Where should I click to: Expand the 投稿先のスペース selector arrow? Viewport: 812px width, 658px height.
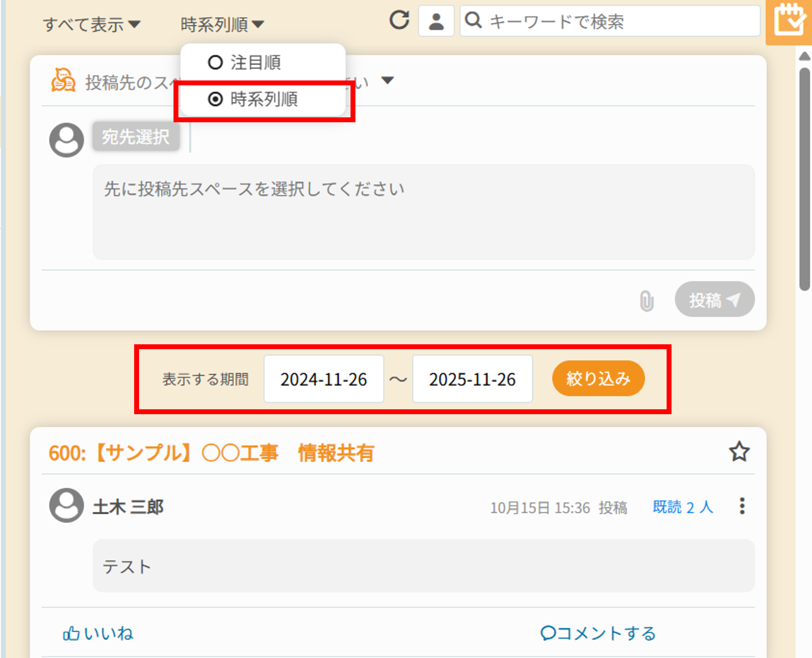coord(387,81)
